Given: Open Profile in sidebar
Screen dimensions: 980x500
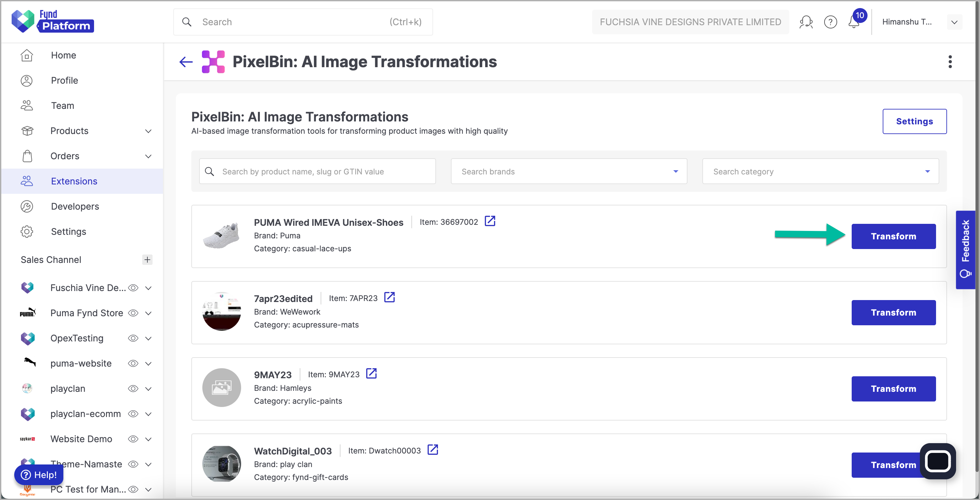Looking at the screenshot, I should point(82,80).
